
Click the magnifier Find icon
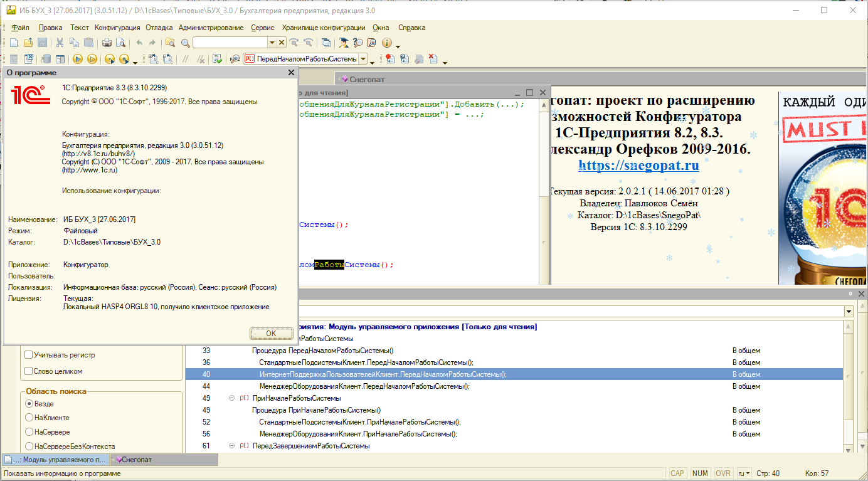[186, 43]
